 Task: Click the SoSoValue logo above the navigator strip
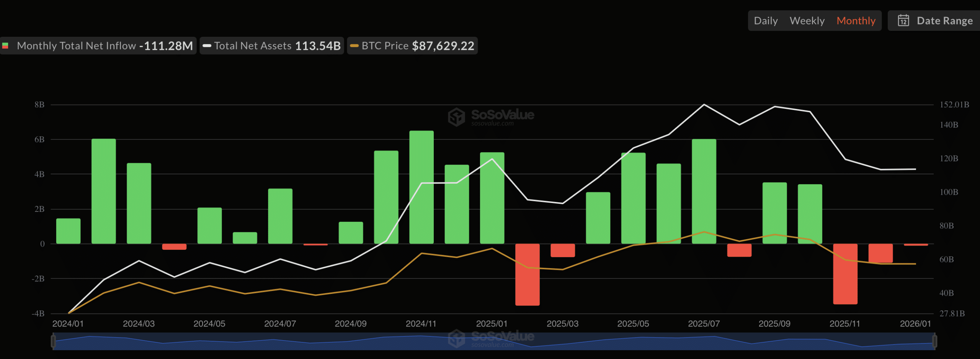pyautogui.click(x=490, y=338)
